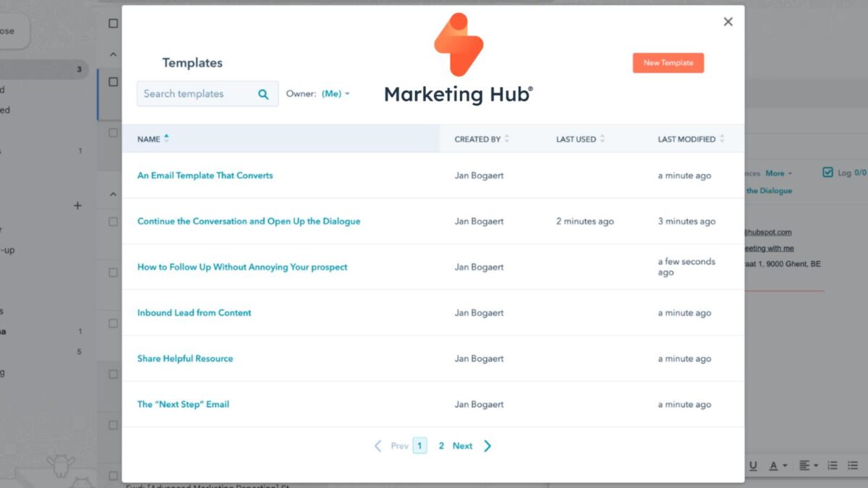Click '3 minutes ago' last modified cell
This screenshot has height=488, width=868.
pyautogui.click(x=686, y=221)
